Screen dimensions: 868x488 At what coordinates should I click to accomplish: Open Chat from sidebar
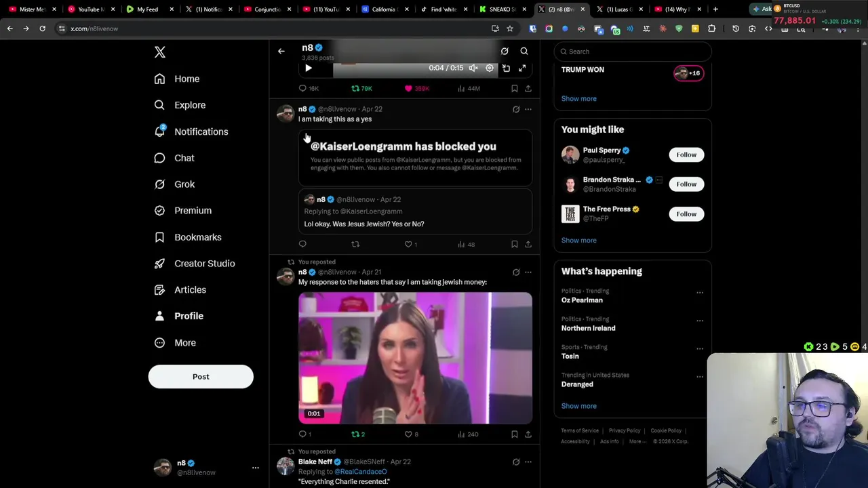coord(174,158)
